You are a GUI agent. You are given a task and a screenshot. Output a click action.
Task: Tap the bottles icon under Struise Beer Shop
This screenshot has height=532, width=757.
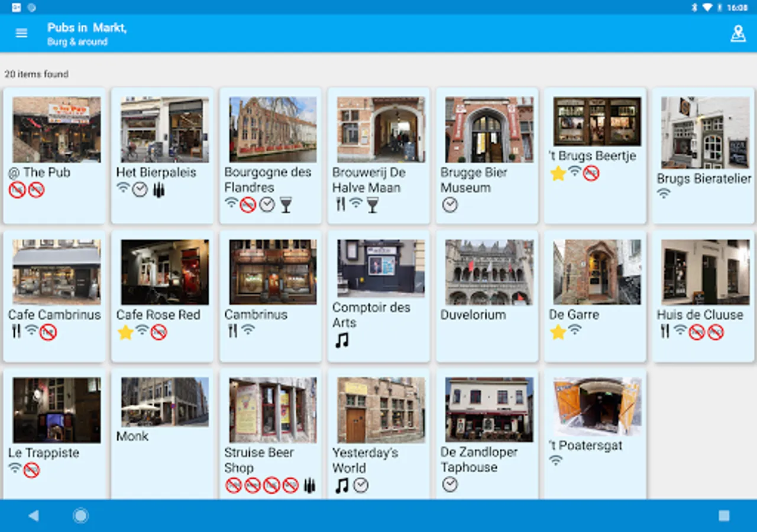click(309, 485)
